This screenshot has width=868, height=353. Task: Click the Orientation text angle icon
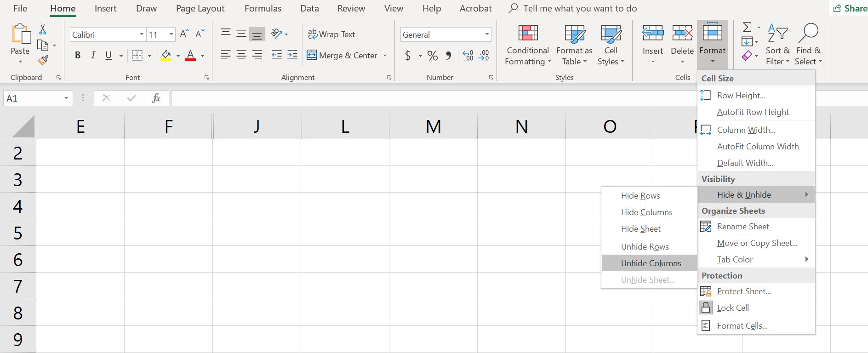point(277,33)
